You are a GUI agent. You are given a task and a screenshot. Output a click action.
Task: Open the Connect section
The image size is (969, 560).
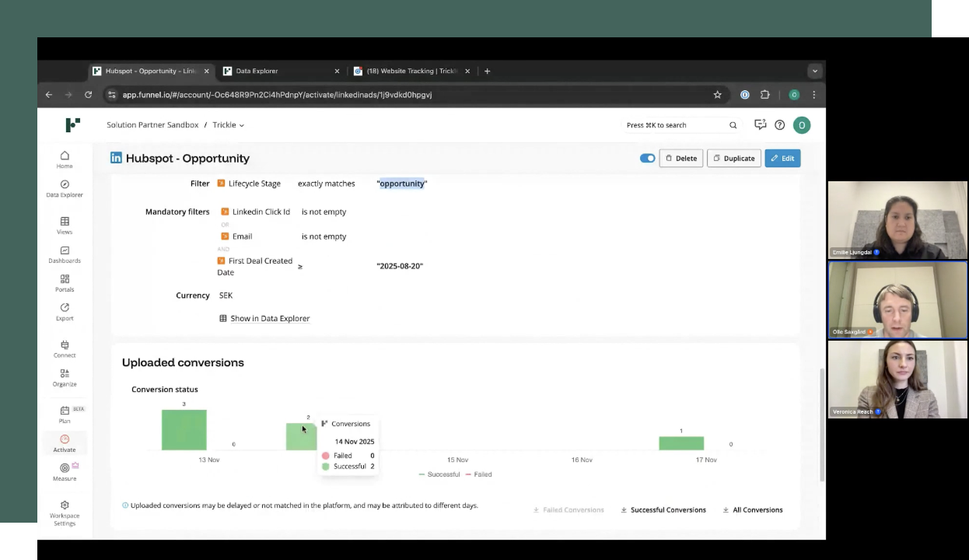(65, 349)
